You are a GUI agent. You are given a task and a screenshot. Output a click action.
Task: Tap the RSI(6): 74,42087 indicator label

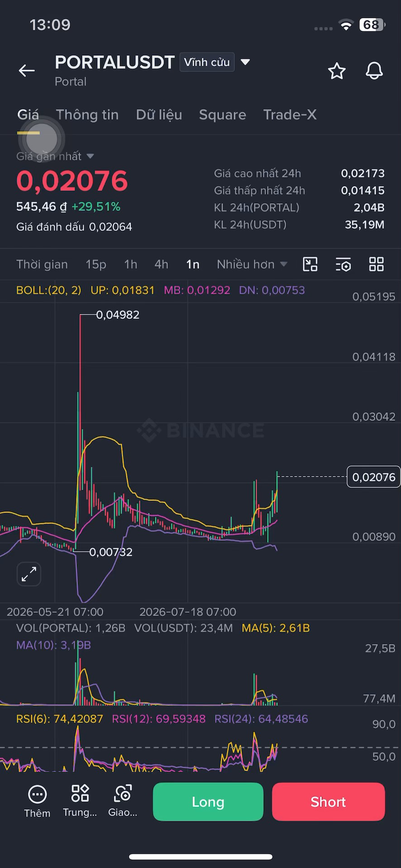(x=60, y=719)
